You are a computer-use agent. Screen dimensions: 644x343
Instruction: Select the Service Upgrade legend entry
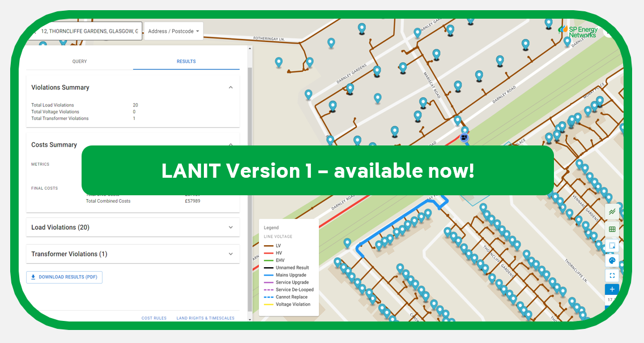(x=286, y=282)
